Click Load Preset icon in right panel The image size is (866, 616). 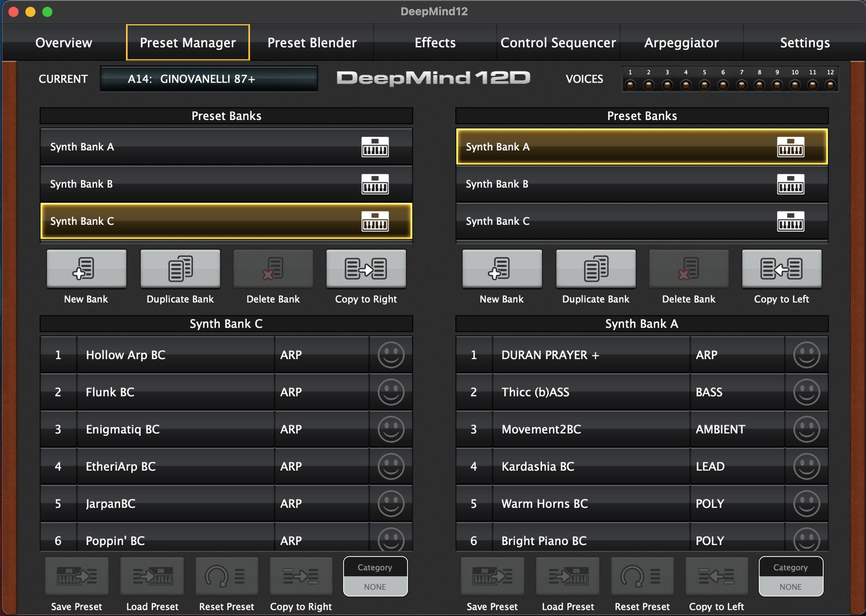568,576
